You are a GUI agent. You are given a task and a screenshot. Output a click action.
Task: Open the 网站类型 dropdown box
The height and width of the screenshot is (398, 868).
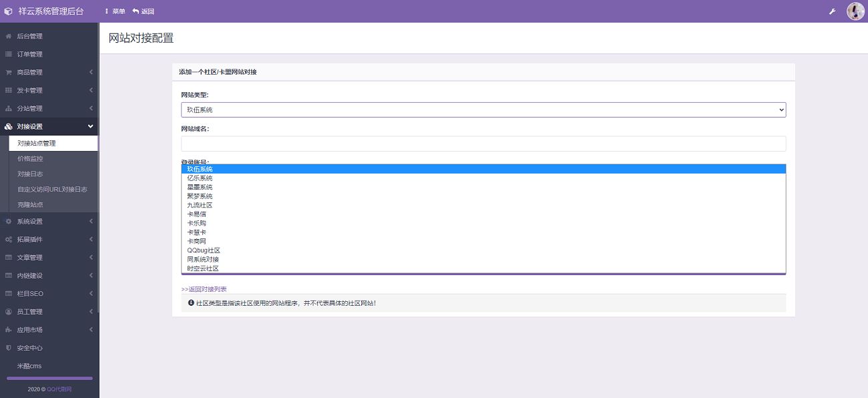point(483,110)
